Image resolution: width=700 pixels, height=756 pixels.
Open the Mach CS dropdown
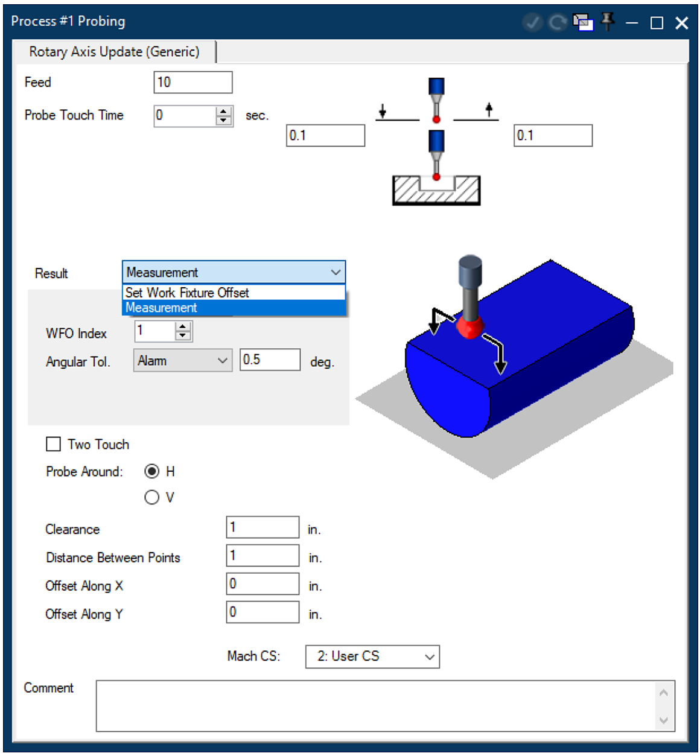372,656
